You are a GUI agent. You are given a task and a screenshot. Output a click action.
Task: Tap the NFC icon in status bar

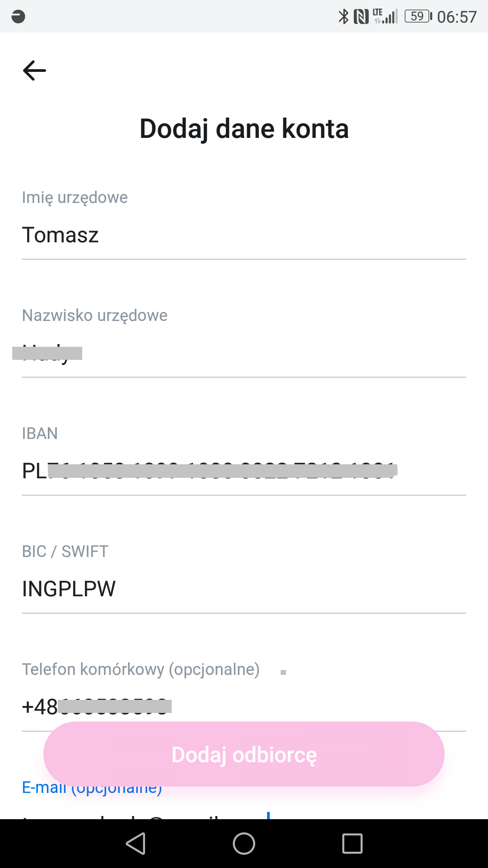pos(361,16)
